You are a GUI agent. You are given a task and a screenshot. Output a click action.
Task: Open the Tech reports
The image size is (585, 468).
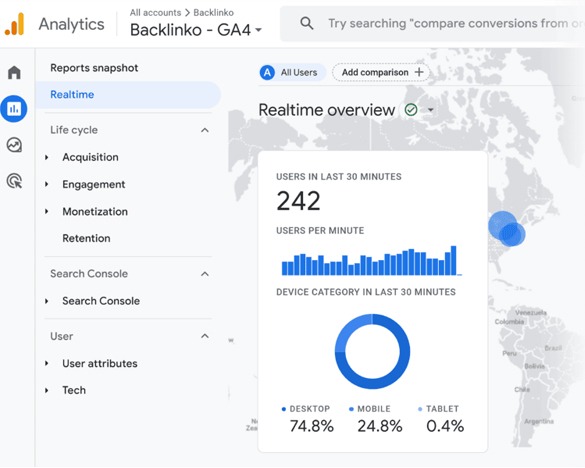[x=74, y=390]
